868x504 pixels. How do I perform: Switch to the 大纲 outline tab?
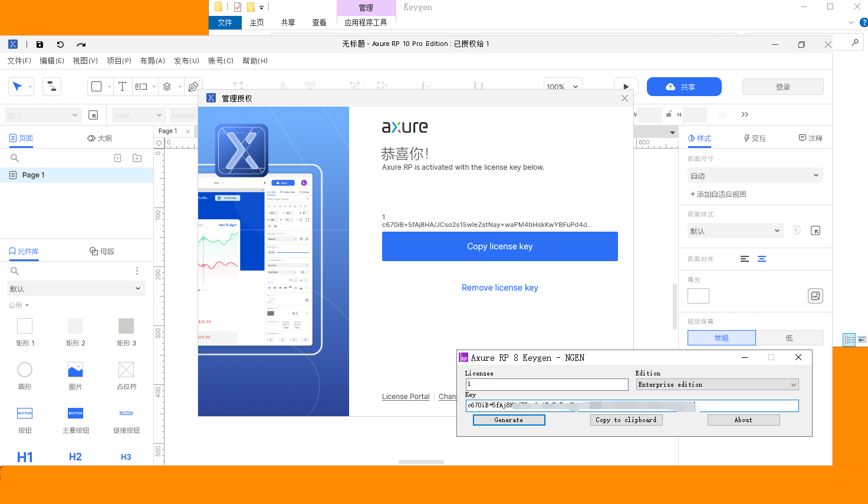pos(100,138)
